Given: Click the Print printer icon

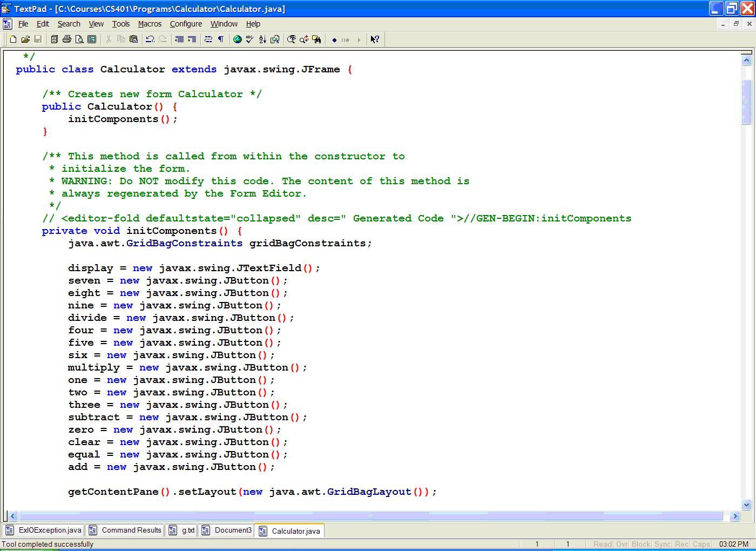Looking at the screenshot, I should [67, 39].
